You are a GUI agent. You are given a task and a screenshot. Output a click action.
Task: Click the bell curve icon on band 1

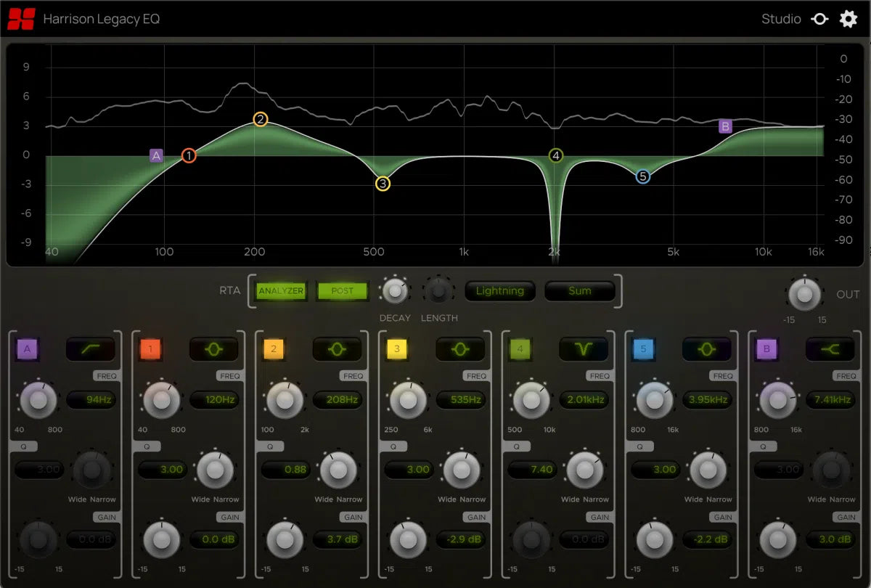[214, 349]
